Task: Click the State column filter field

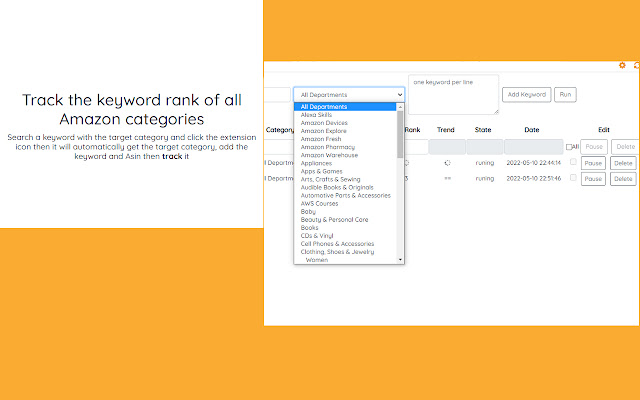Action: coord(485,147)
